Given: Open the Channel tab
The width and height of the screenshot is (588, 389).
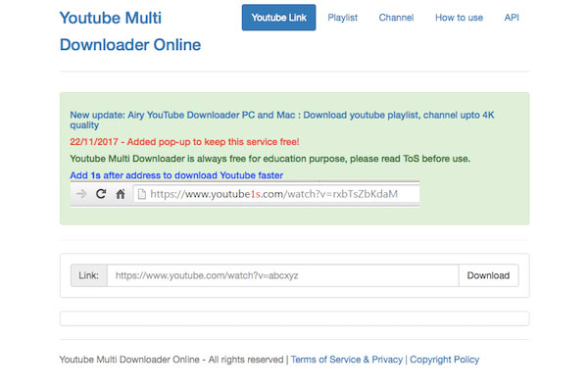Looking at the screenshot, I should coord(396,18).
